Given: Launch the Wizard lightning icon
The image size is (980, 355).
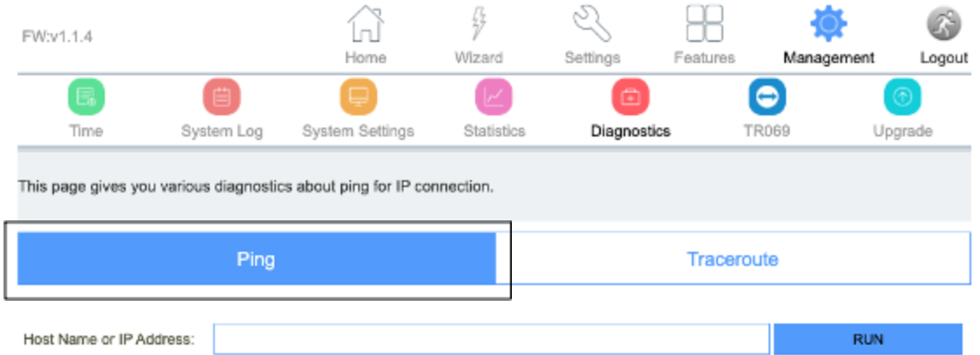Looking at the screenshot, I should (479, 24).
